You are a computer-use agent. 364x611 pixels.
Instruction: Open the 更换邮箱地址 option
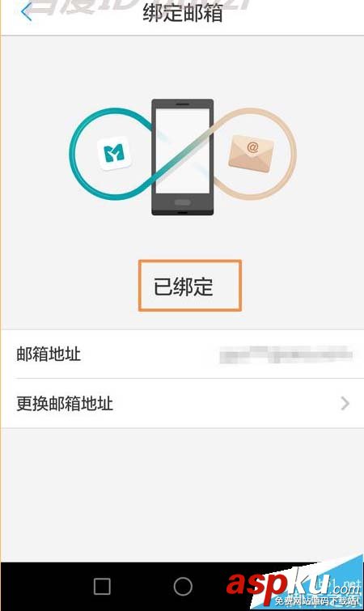click(x=182, y=403)
